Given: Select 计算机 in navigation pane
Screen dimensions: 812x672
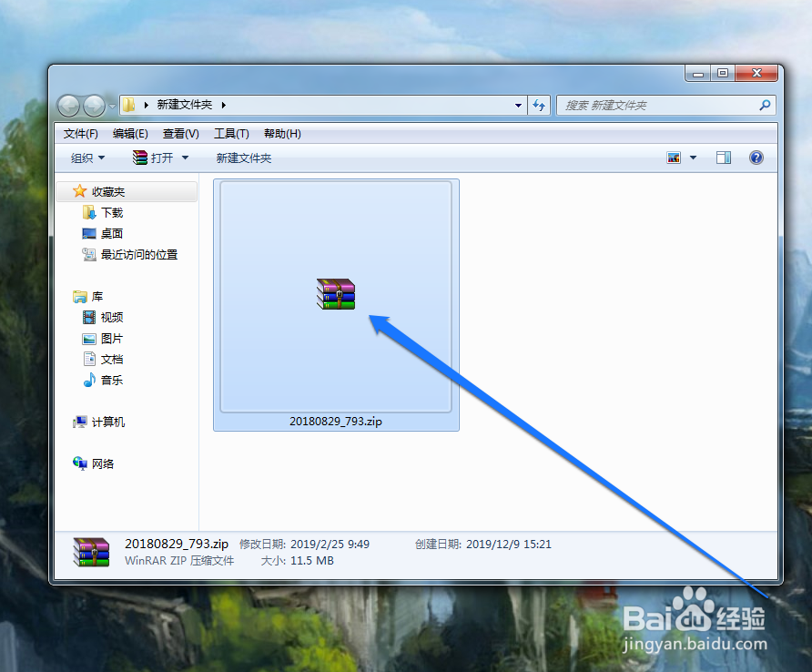Looking at the screenshot, I should pyautogui.click(x=108, y=422).
